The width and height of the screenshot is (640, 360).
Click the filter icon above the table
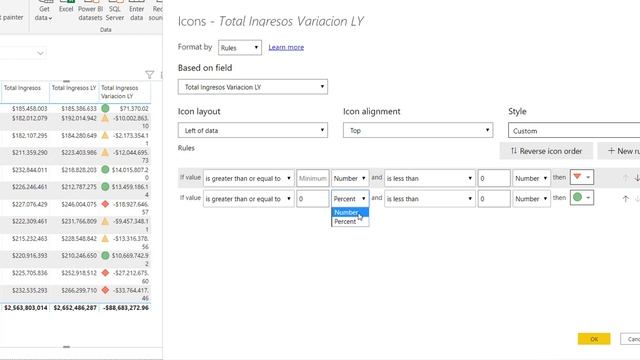click(x=149, y=74)
